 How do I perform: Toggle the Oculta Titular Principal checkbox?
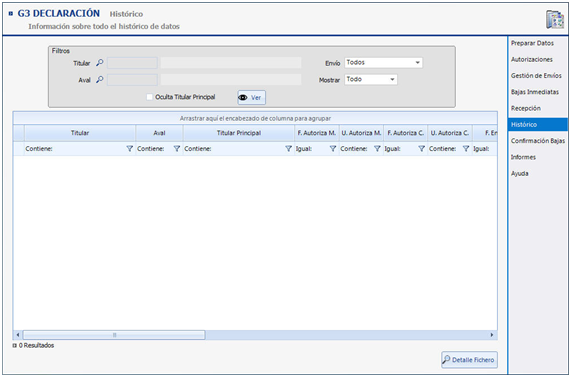(x=149, y=97)
